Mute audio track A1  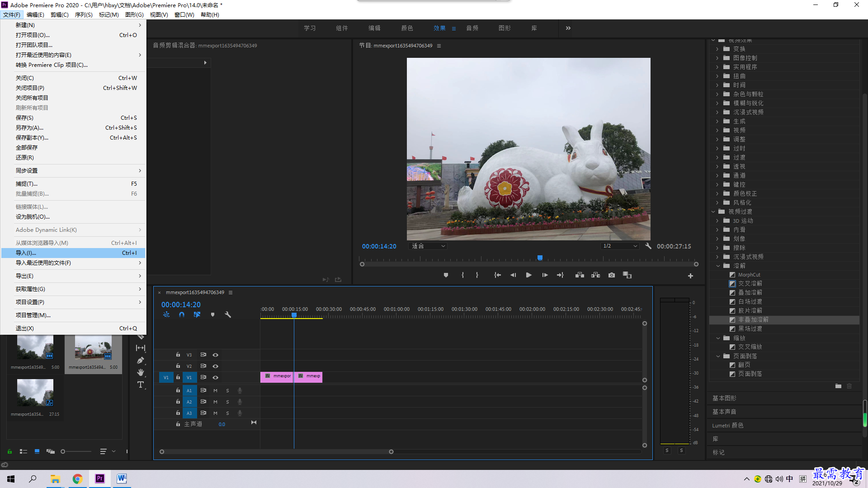pyautogui.click(x=215, y=390)
